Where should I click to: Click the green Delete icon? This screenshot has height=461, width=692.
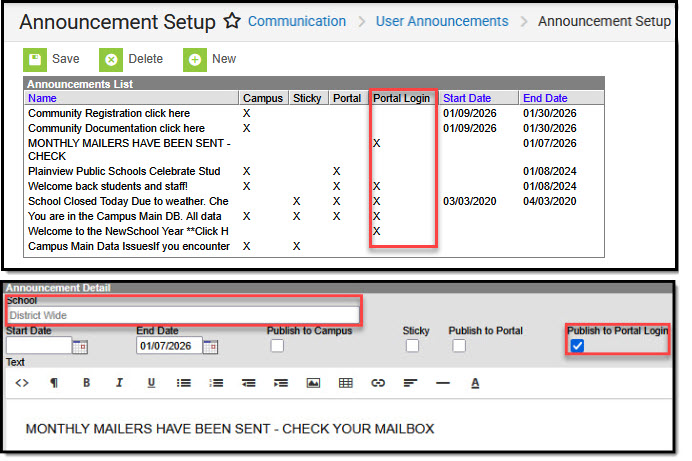(111, 60)
